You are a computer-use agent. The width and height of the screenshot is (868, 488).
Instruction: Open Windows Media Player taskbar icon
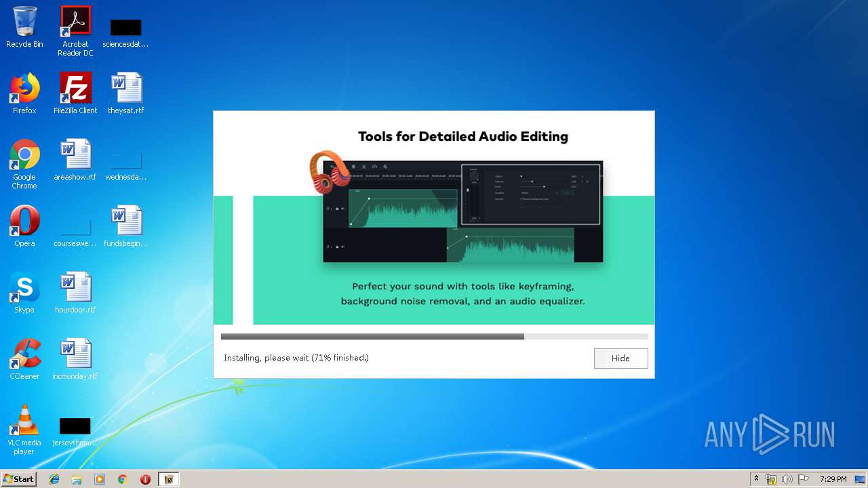coord(100,479)
